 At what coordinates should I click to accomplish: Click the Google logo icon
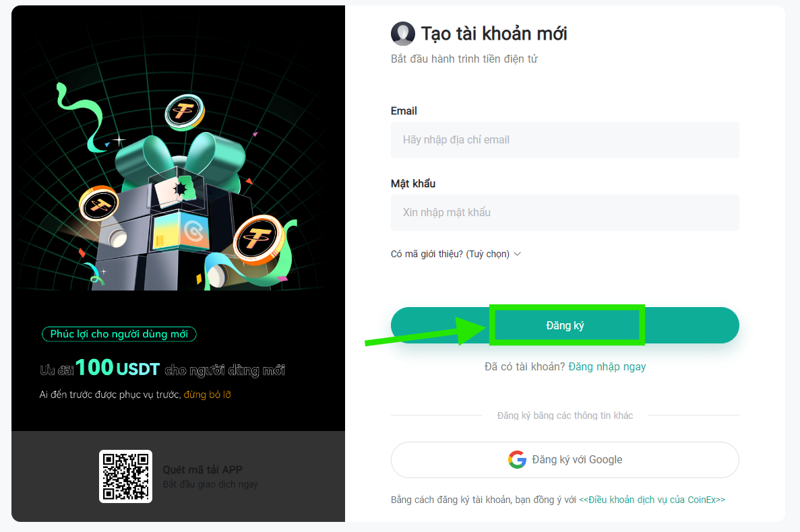pos(517,460)
